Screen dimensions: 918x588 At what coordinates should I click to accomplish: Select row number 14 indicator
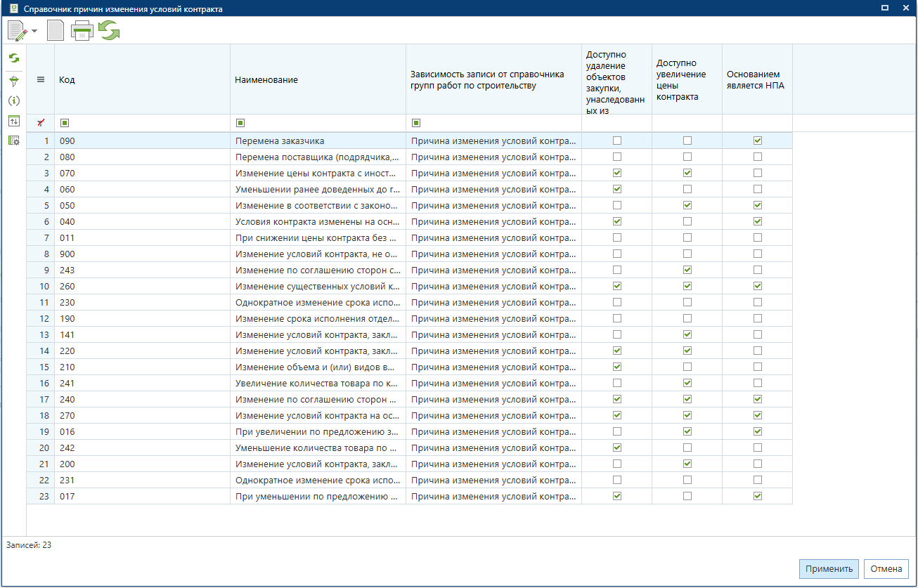click(x=41, y=351)
